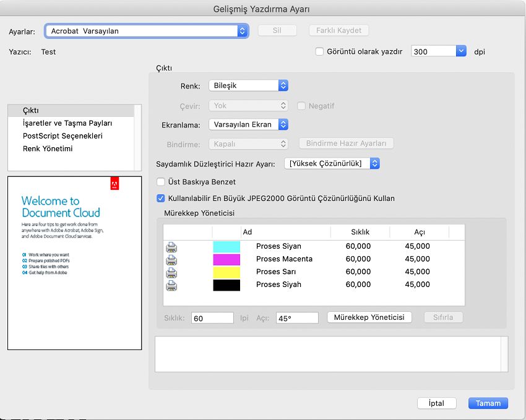Confirm with the Tamam button

488,403
